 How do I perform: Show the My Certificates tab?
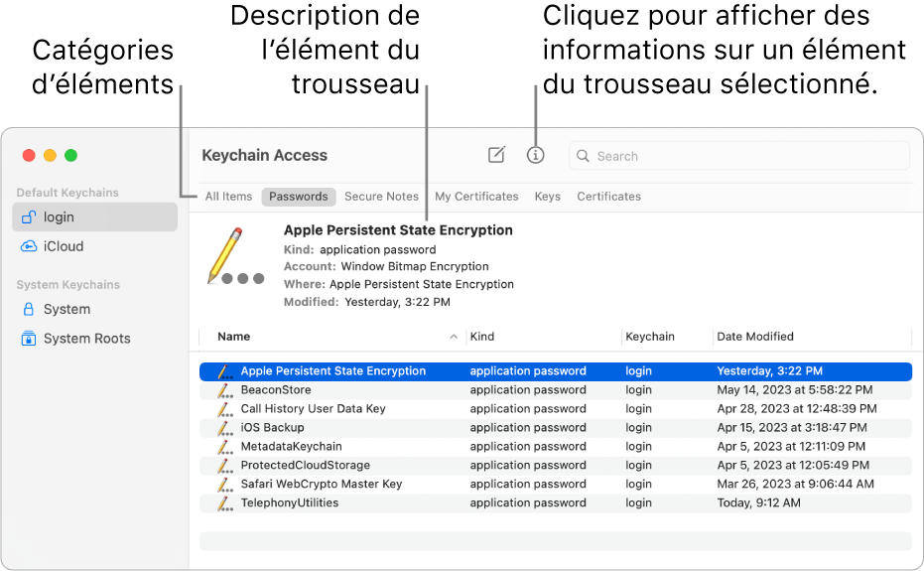pos(476,197)
